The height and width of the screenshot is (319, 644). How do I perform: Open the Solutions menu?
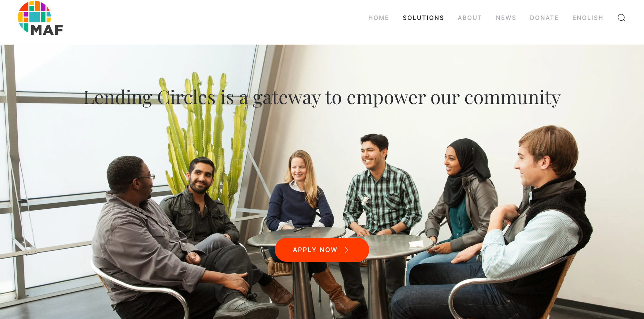click(423, 18)
